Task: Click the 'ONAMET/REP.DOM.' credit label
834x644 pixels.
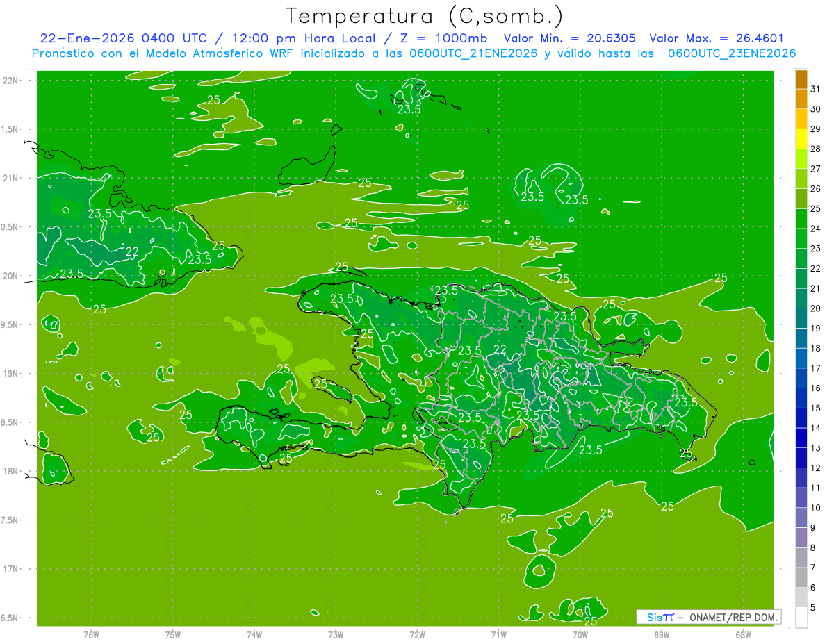Action: click(733, 617)
